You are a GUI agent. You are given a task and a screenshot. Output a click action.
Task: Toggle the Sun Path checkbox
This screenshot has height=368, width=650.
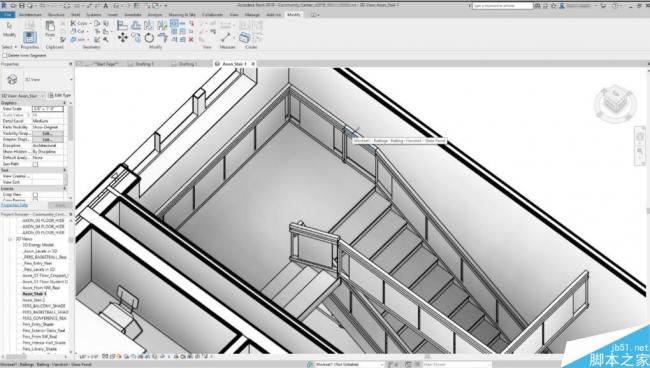click(35, 164)
